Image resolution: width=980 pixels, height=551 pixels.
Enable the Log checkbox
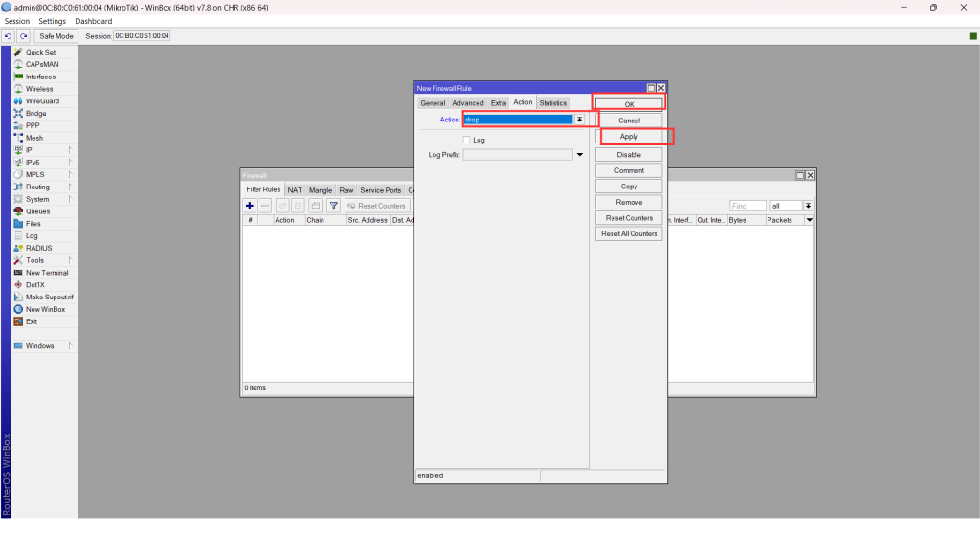pos(466,140)
